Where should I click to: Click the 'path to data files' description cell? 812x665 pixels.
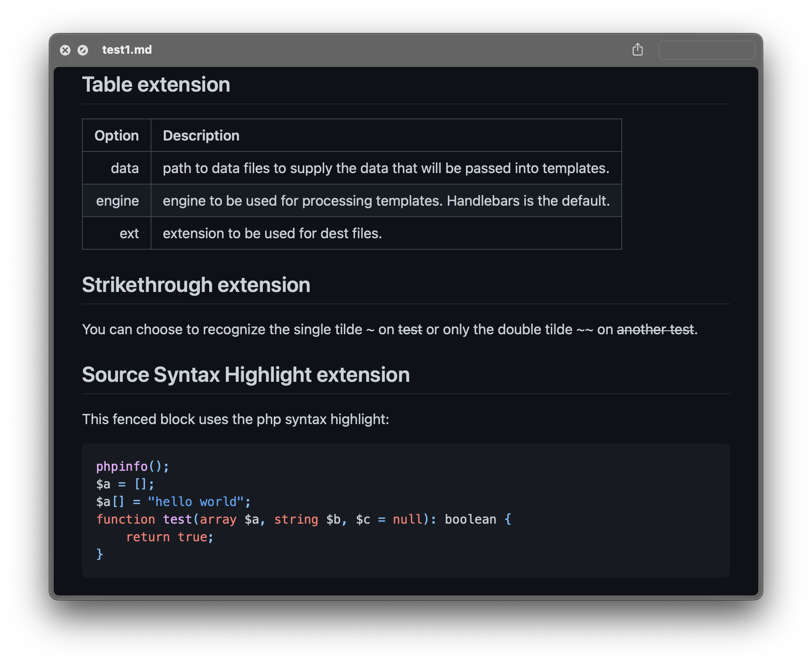click(386, 168)
